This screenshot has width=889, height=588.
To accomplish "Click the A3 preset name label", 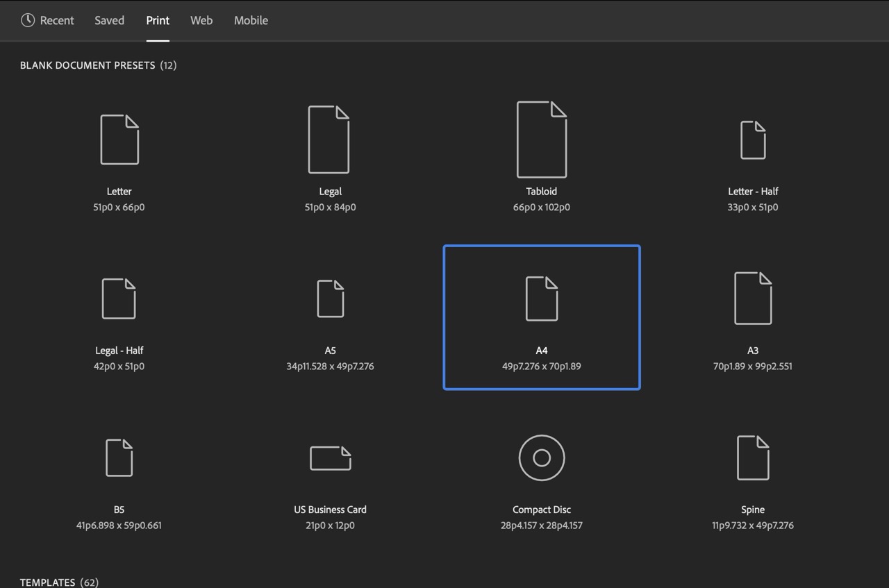I will tap(753, 350).
